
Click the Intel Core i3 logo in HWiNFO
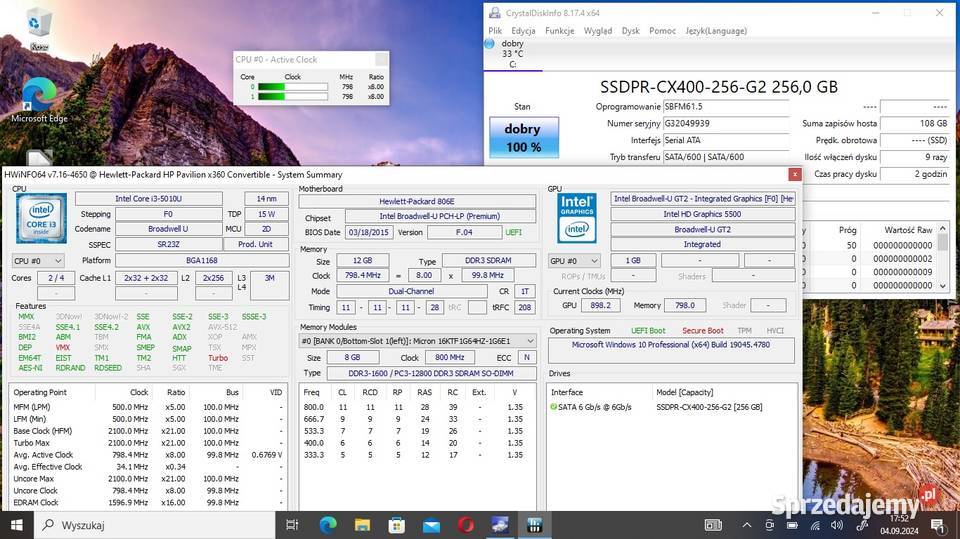click(42, 219)
